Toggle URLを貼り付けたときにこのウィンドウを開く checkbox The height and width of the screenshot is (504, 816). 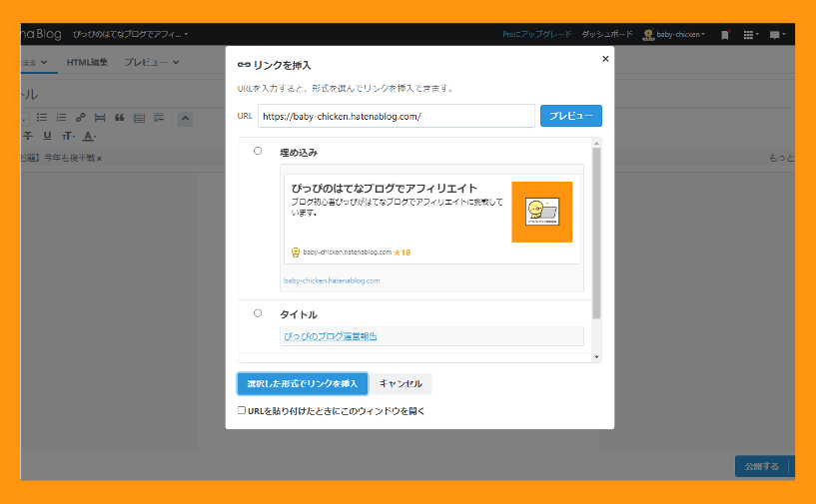tap(242, 410)
